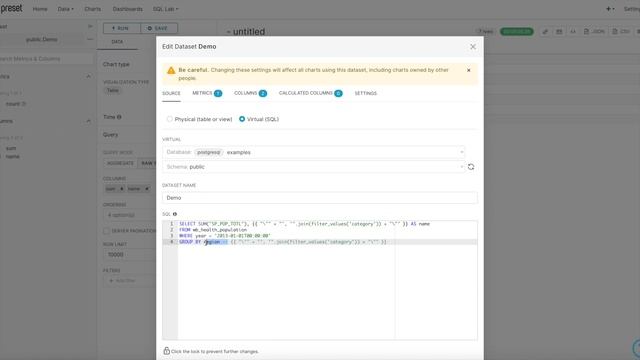Open the Source tab
Viewport: 640px width, 360px height.
pyautogui.click(x=171, y=93)
